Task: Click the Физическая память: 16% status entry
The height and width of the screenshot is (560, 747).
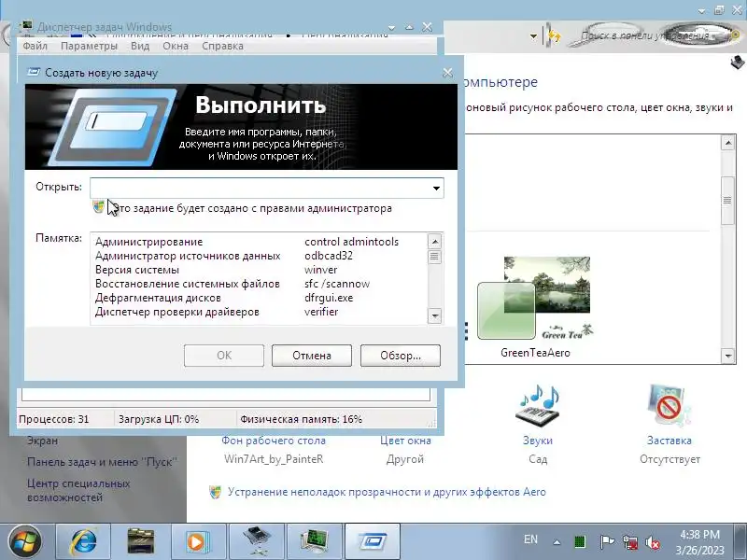Action: (x=301, y=419)
